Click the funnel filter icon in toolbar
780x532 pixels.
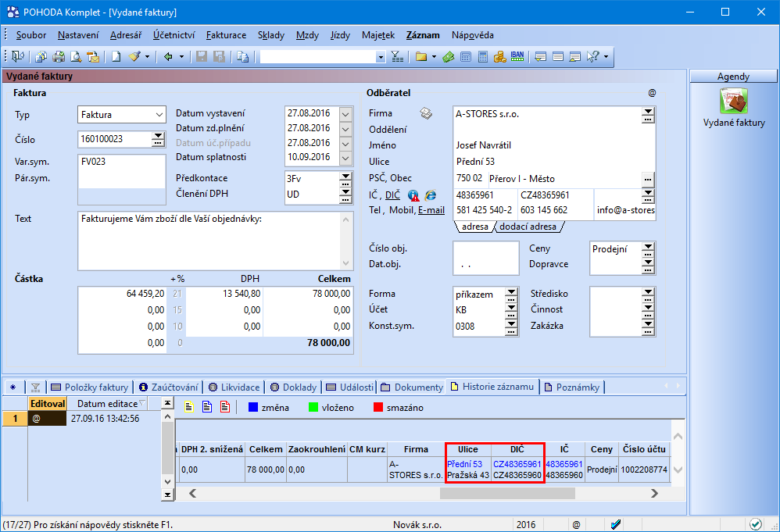(x=397, y=57)
